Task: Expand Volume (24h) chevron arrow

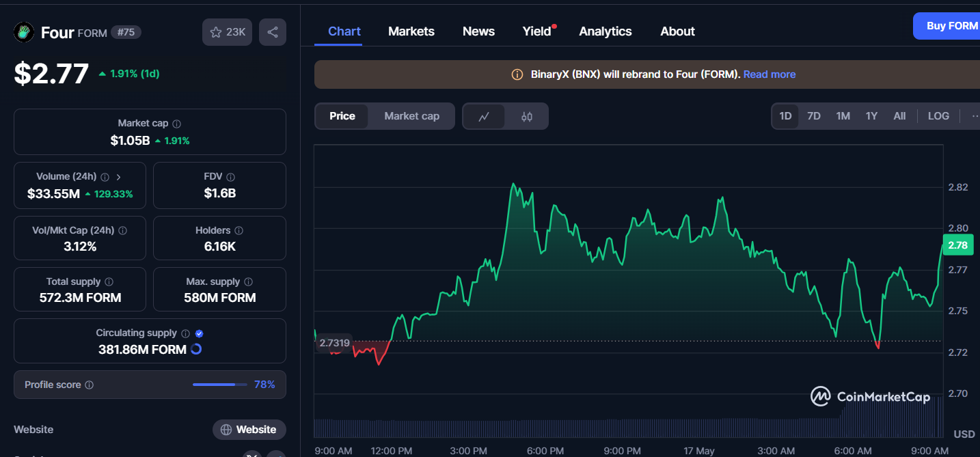Action: [119, 177]
